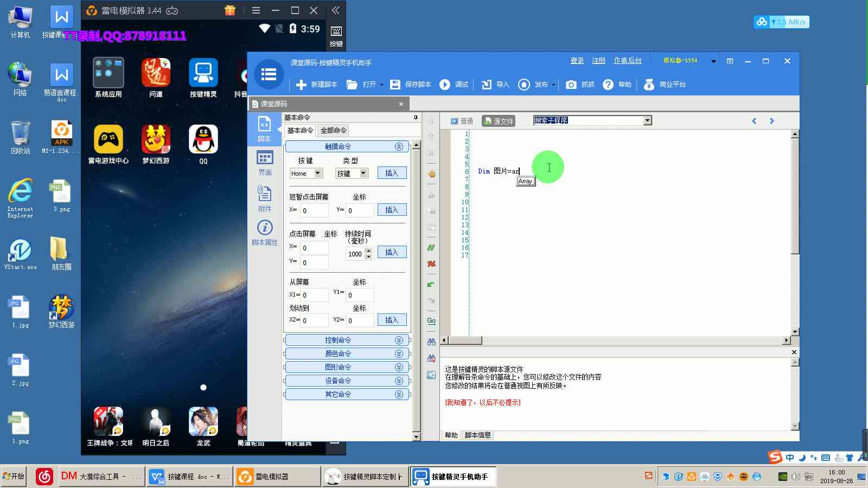This screenshot has height=488, width=868.
Task: Insert the swipe 划动到 command
Action: pyautogui.click(x=392, y=320)
